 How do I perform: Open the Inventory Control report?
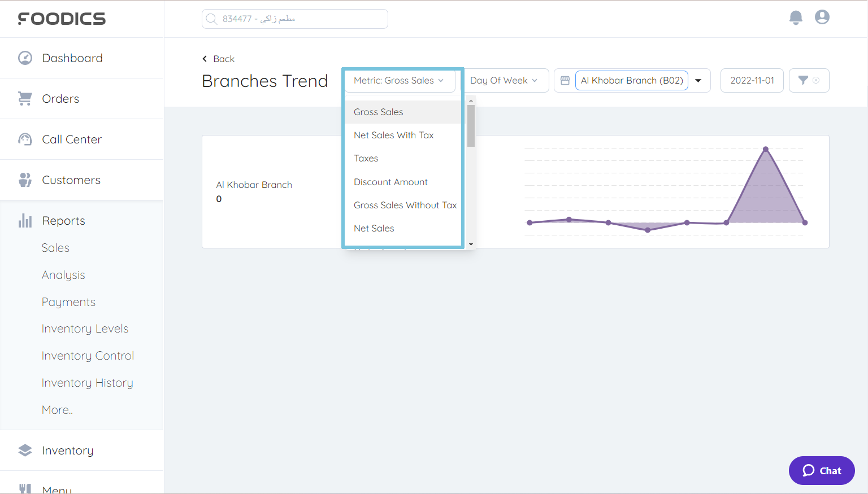[x=88, y=355]
